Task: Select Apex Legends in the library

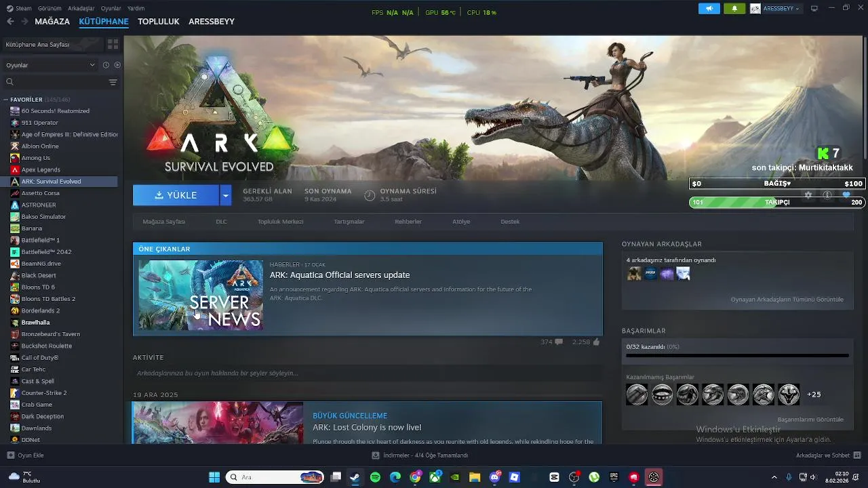Action: [x=41, y=169]
